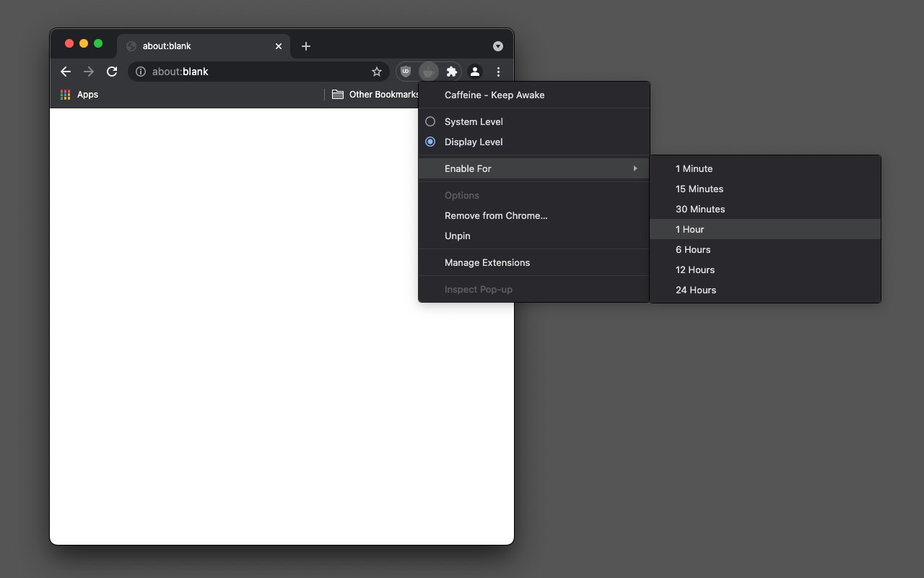The height and width of the screenshot is (578, 924).
Task: Bookmark this page with the star icon
Action: pyautogui.click(x=377, y=72)
